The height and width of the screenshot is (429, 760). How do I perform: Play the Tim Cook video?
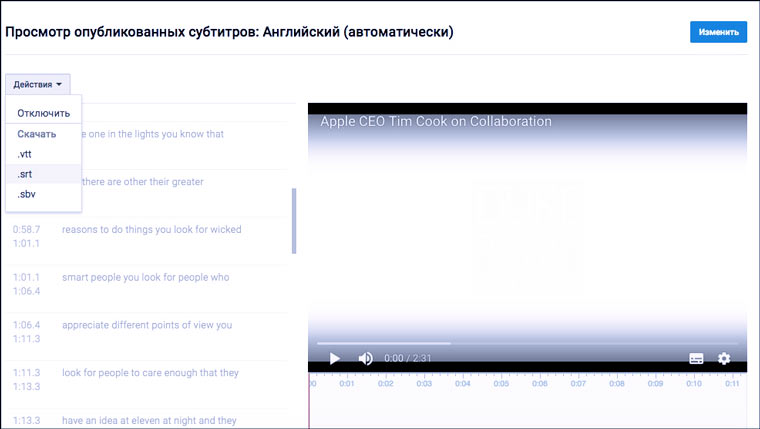[334, 358]
